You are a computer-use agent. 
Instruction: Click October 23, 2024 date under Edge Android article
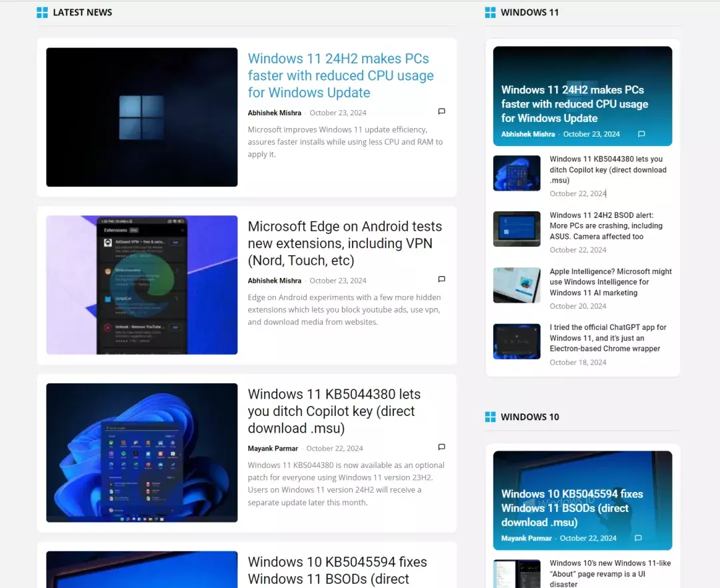tap(338, 281)
